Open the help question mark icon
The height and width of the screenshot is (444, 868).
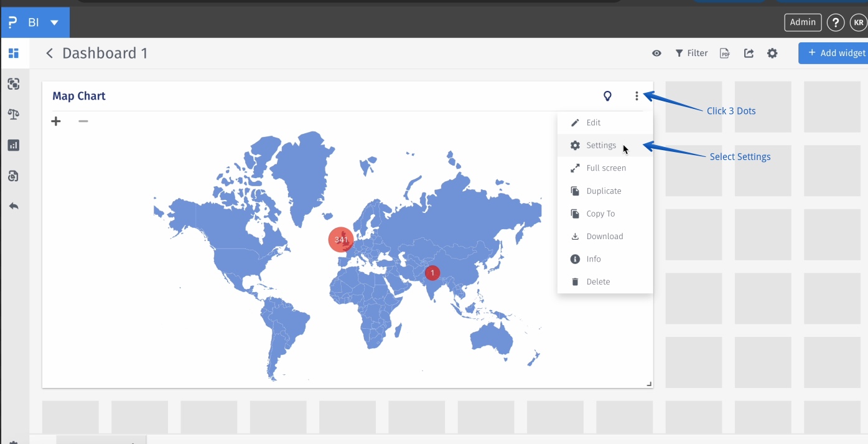pyautogui.click(x=836, y=22)
